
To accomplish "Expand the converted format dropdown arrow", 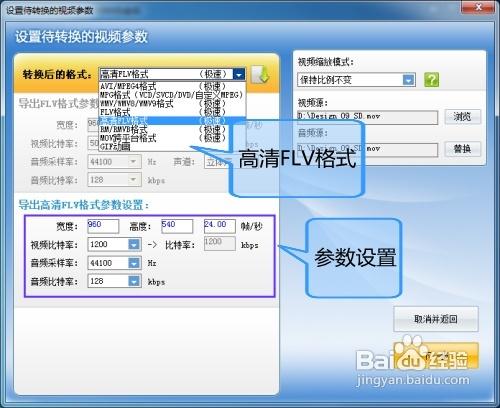I will 239,74.
